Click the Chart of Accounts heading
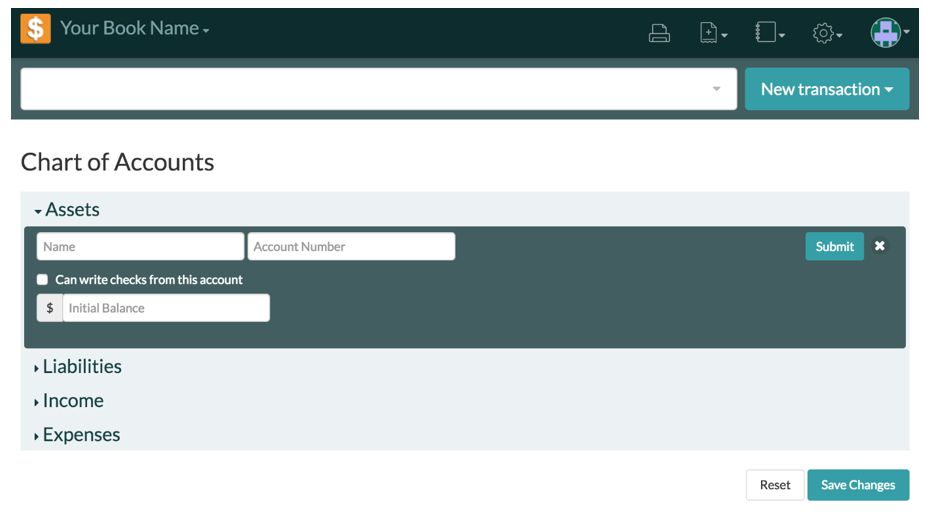This screenshot has height=514, width=926. [x=118, y=162]
